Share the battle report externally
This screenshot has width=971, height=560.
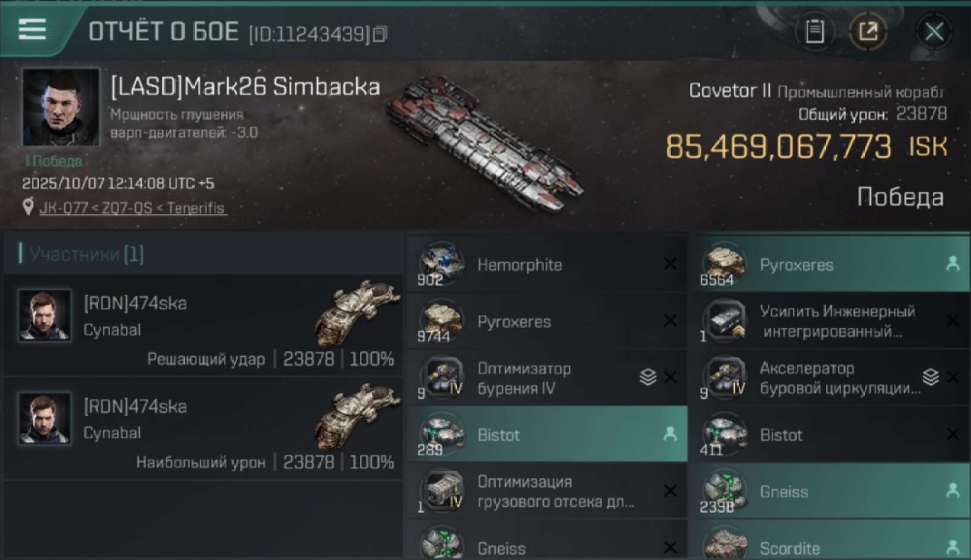tap(868, 32)
